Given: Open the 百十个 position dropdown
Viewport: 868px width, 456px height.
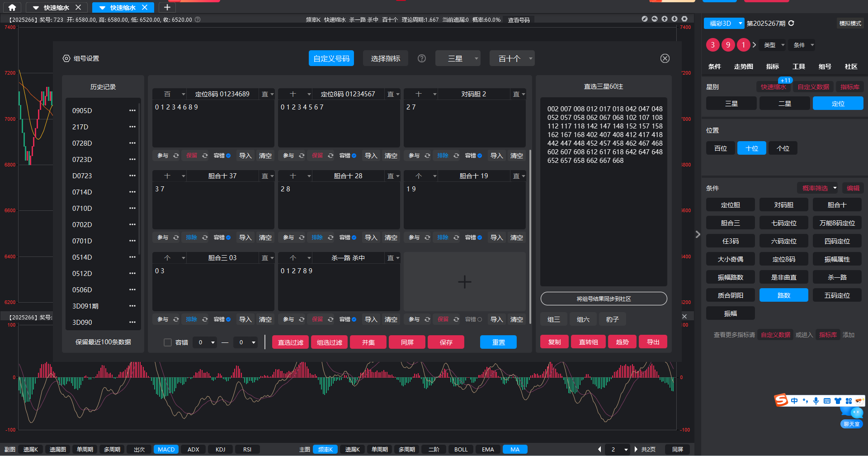Looking at the screenshot, I should click(512, 58).
